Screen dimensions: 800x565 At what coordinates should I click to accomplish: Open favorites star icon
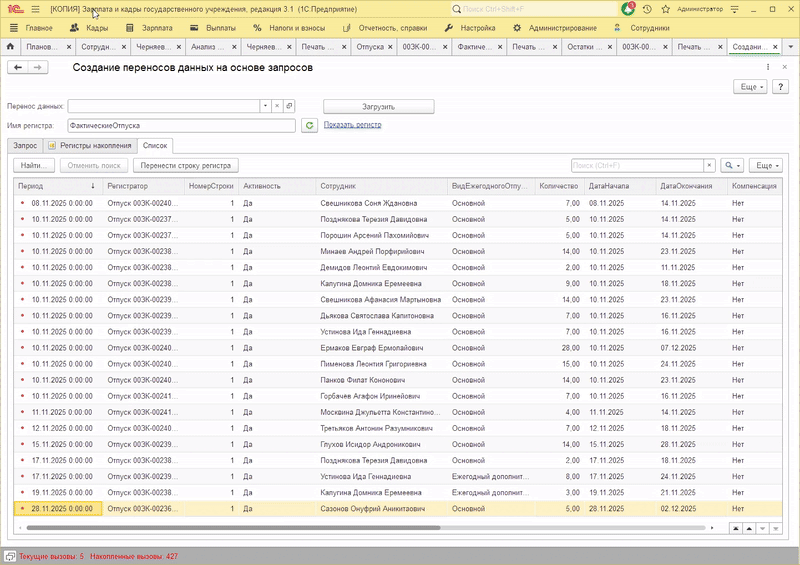[665, 9]
